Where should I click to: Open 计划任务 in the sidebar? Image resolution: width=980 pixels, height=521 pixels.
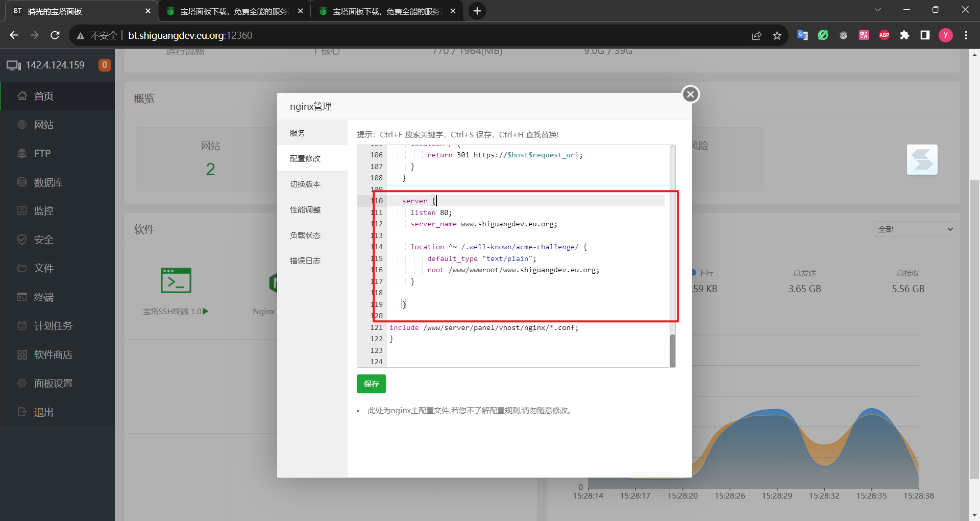click(x=58, y=326)
